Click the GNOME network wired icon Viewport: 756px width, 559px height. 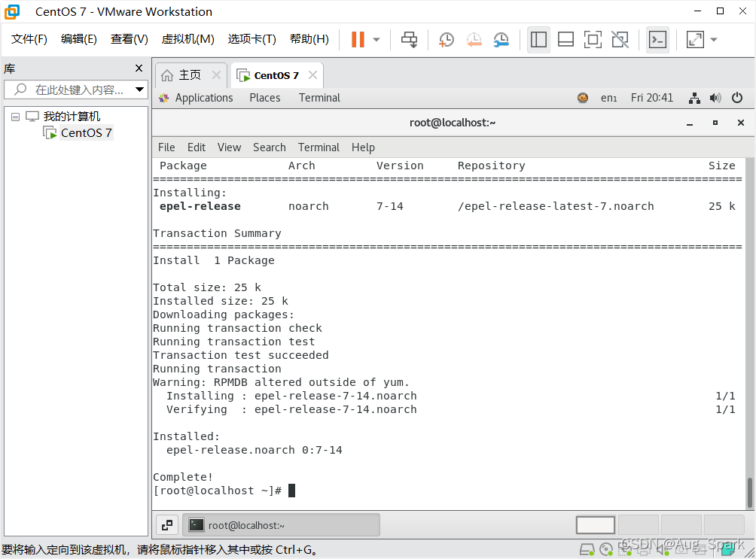694,99
